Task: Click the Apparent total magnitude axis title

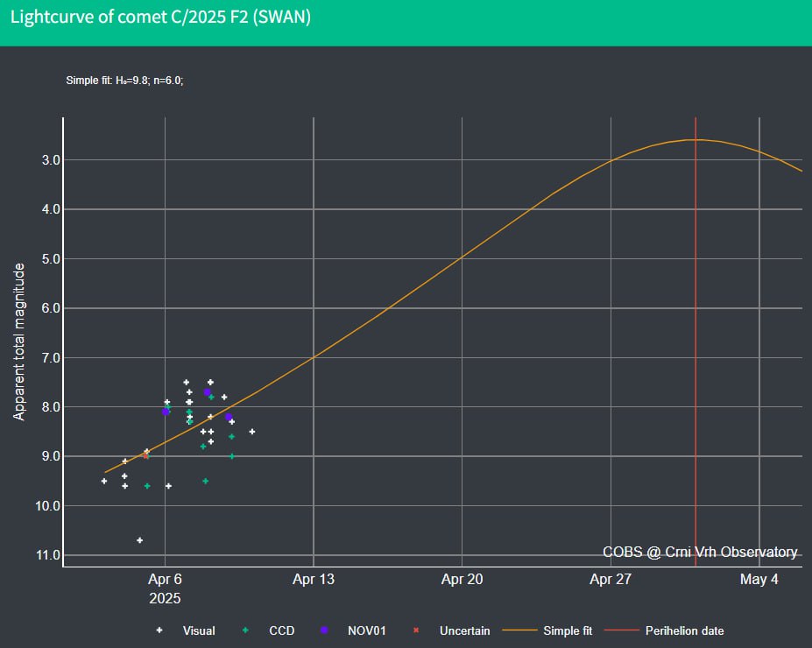Action: [x=18, y=342]
